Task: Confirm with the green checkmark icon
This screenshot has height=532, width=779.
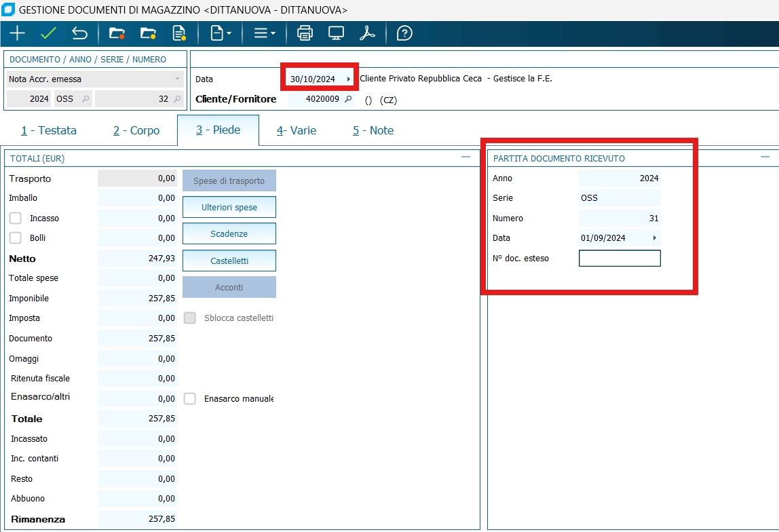Action: point(48,33)
